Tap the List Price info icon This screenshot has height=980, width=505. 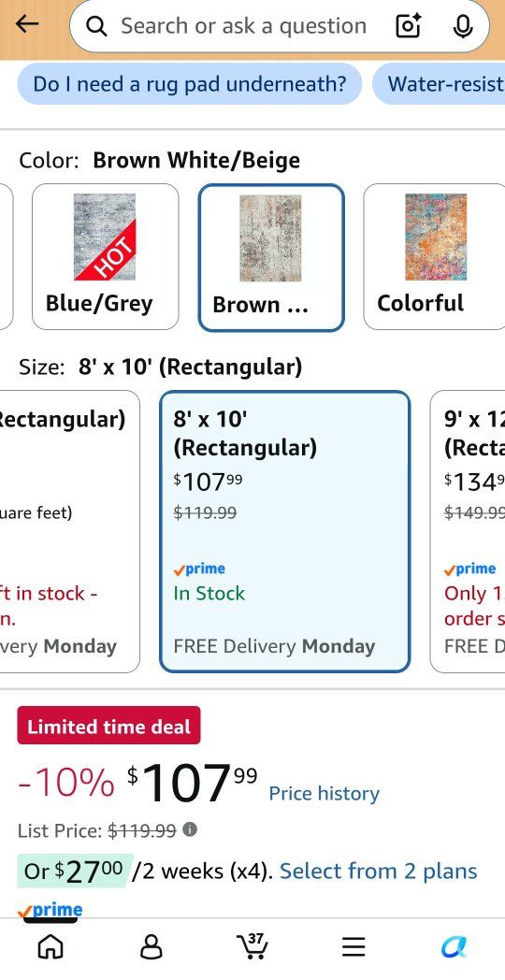189,829
